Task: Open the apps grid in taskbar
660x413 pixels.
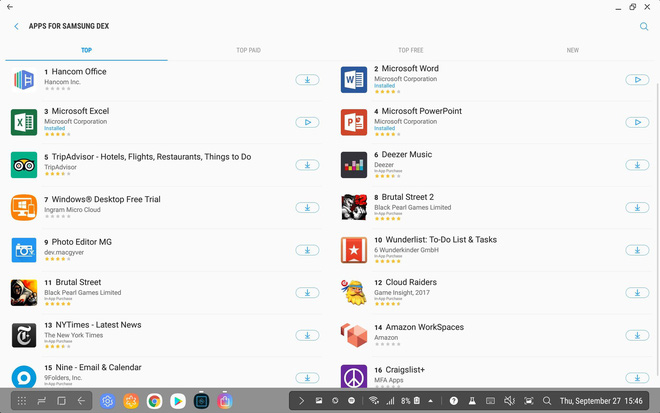Action: (x=21, y=401)
